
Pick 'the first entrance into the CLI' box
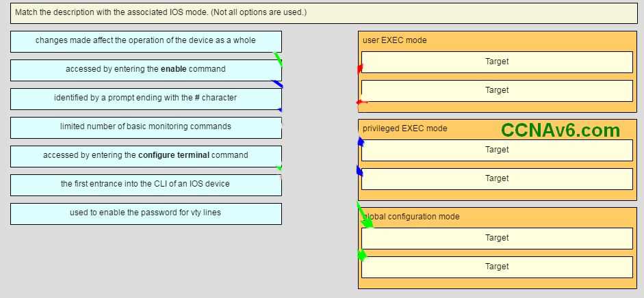[x=146, y=185]
